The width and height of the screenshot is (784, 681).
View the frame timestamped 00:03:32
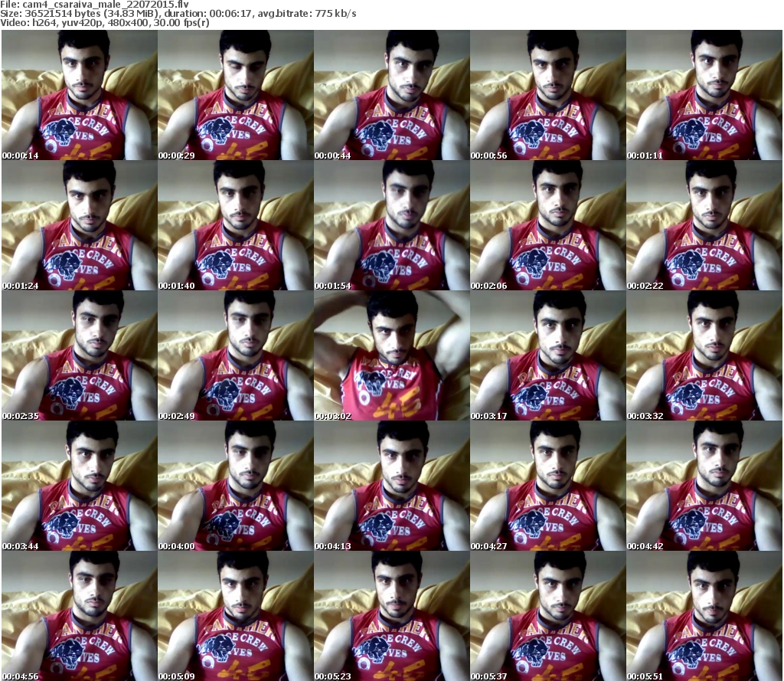coord(704,355)
